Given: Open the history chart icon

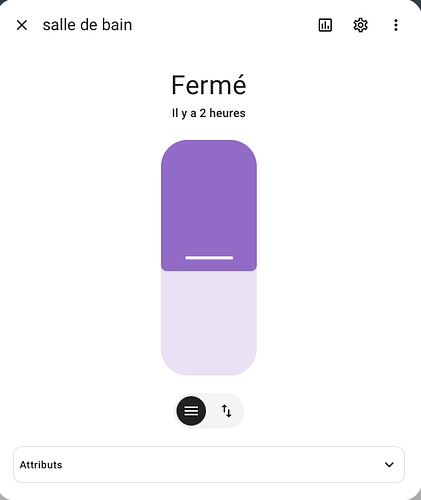Looking at the screenshot, I should click(325, 25).
